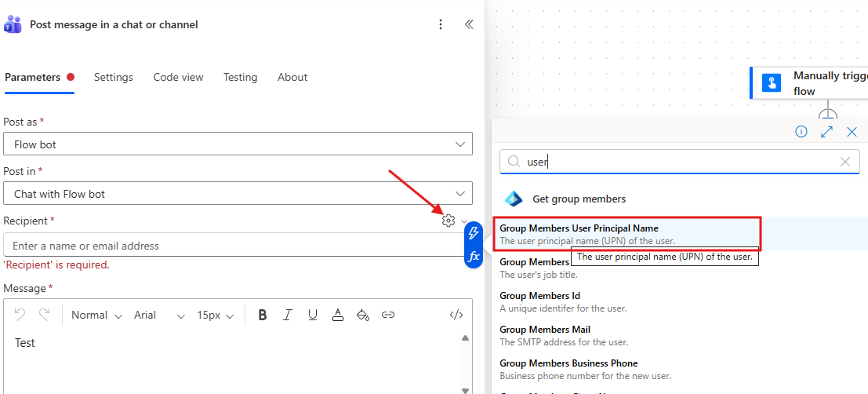Click the Get group members header
Image resolution: width=868 pixels, height=394 pixels.
point(579,199)
